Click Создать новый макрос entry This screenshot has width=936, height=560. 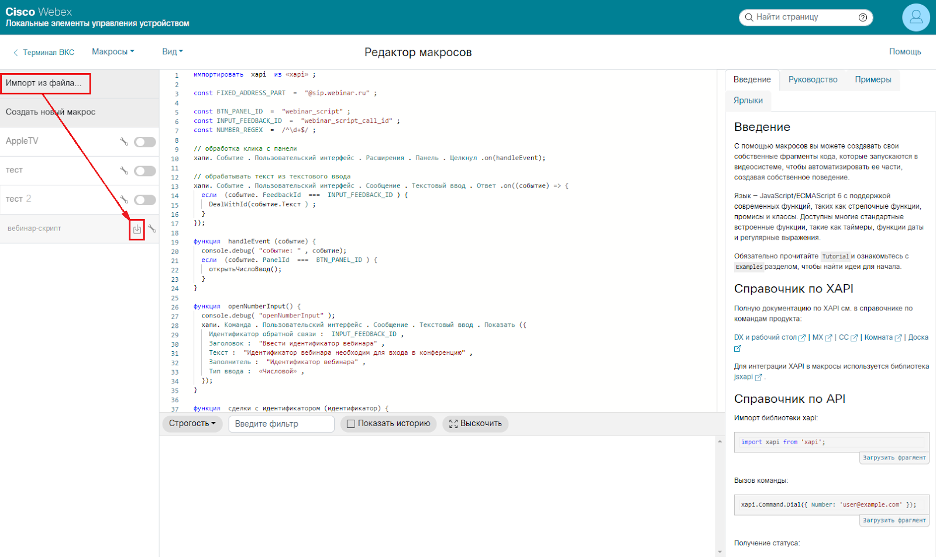80,112
